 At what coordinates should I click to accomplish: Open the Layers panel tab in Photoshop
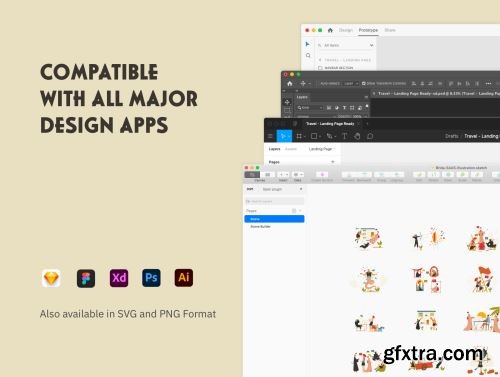[x=302, y=97]
